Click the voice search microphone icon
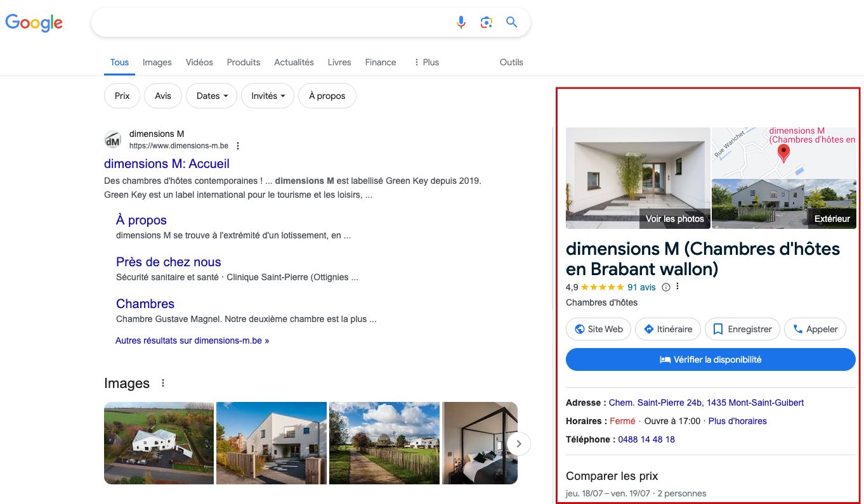This screenshot has height=504, width=864. (x=461, y=23)
